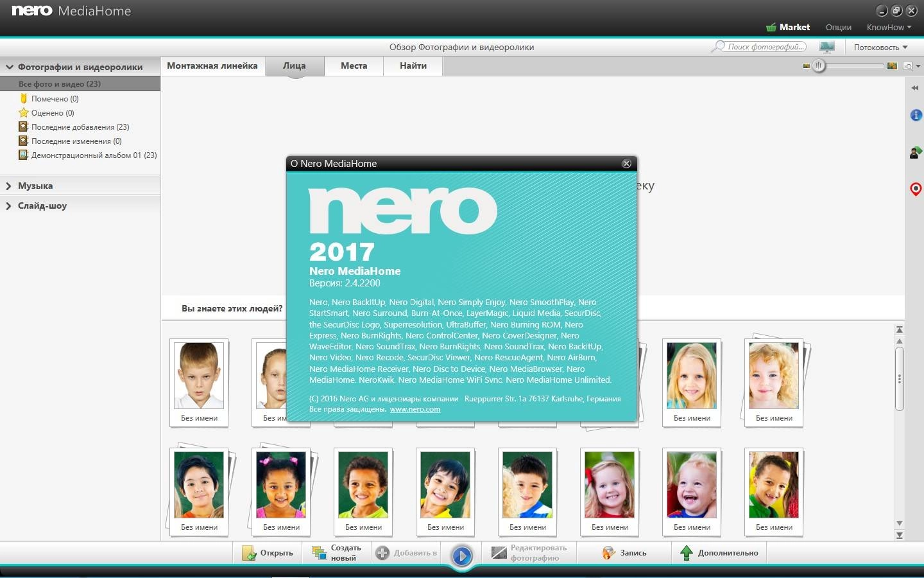Viewport: 924px width, 578px height.
Task: Click the scroll down arrow
Action: 900,523
